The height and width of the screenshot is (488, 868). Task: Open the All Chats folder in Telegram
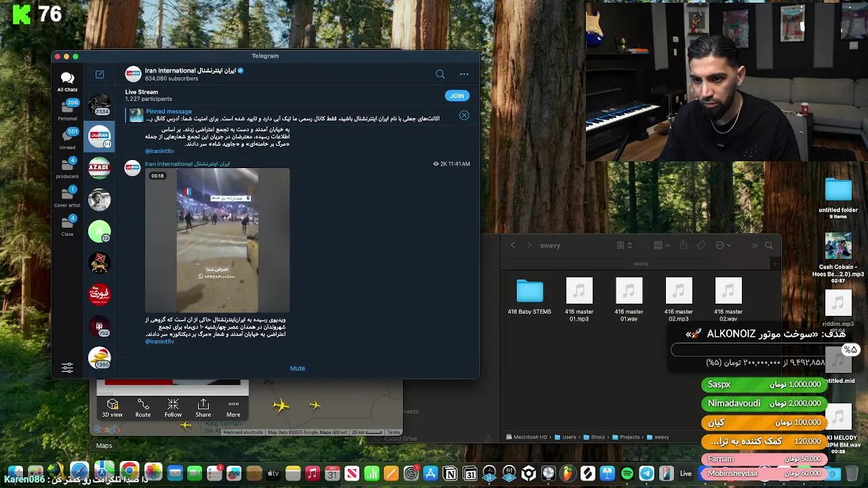point(67,82)
